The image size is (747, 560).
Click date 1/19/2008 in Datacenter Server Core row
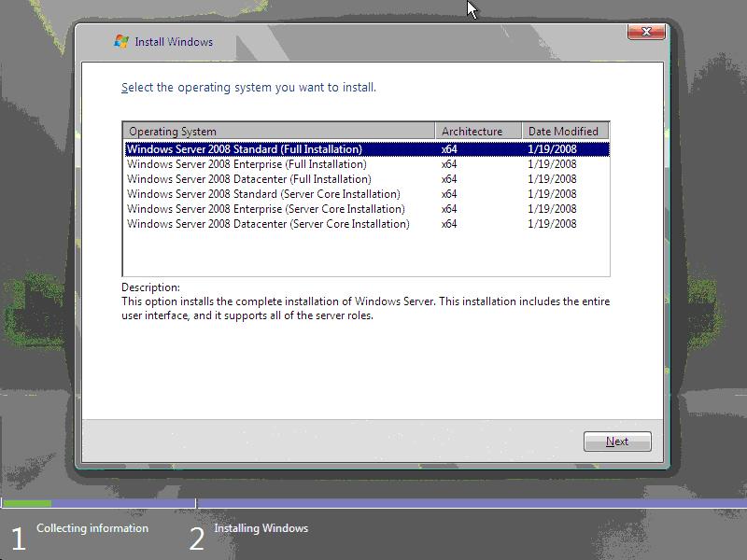click(552, 224)
